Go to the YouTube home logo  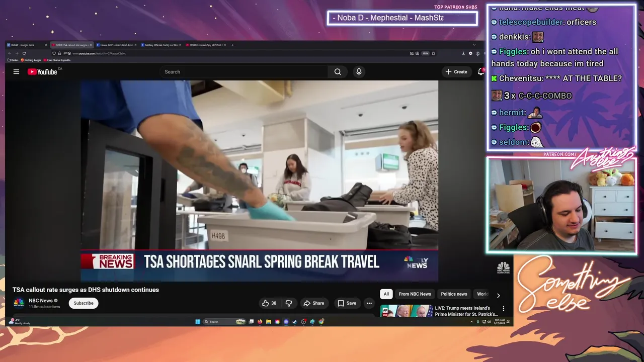42,72
